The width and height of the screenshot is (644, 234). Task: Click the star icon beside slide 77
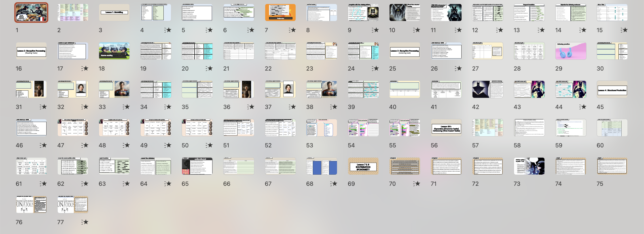[85, 222]
